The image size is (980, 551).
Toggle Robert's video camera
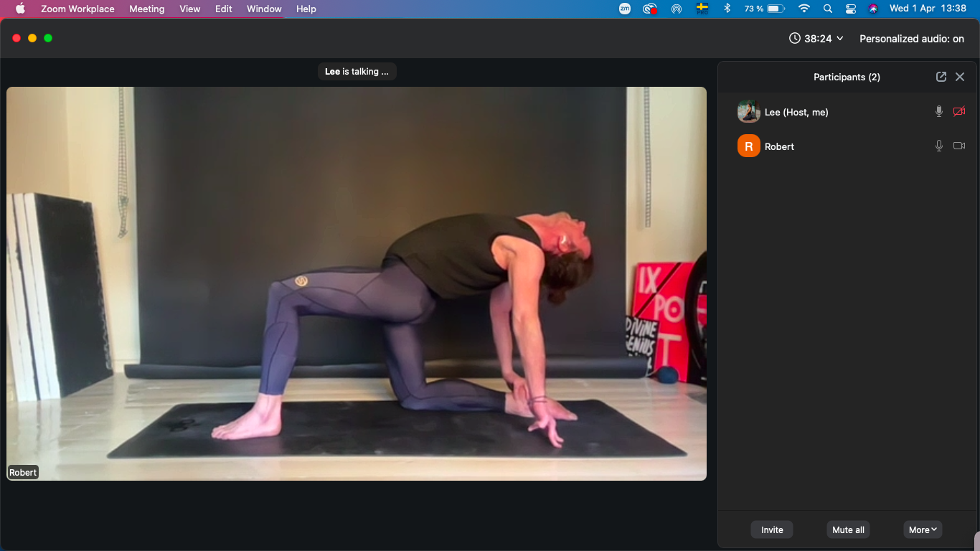pyautogui.click(x=959, y=146)
